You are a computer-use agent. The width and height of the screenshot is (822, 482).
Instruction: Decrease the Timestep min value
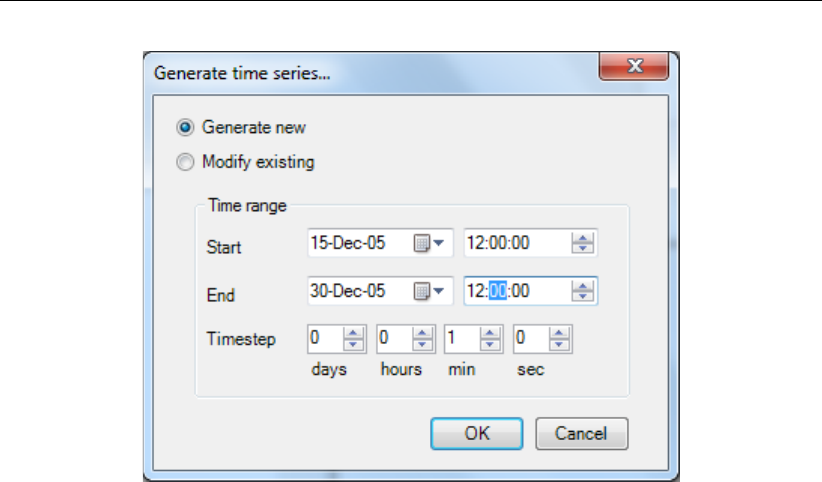point(492,344)
